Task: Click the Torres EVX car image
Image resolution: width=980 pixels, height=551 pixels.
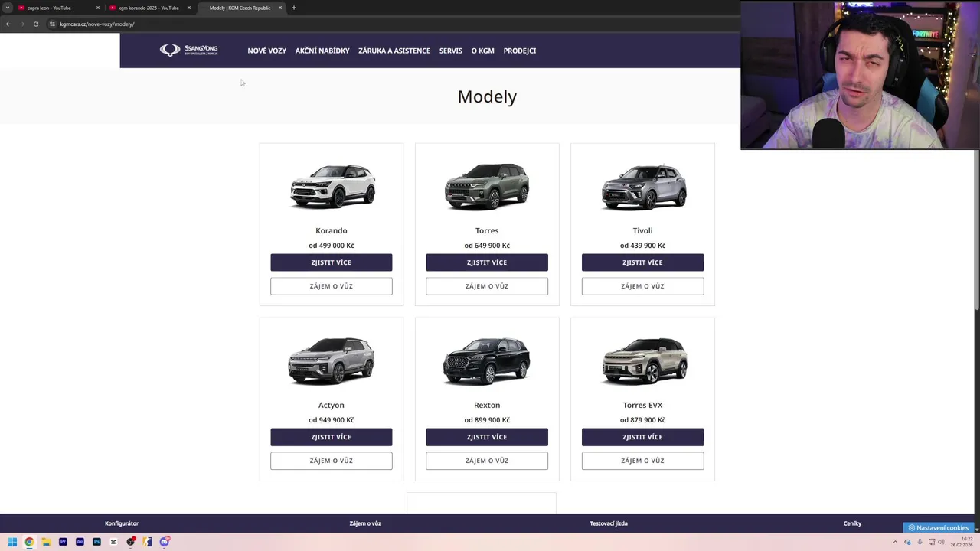Action: point(644,360)
